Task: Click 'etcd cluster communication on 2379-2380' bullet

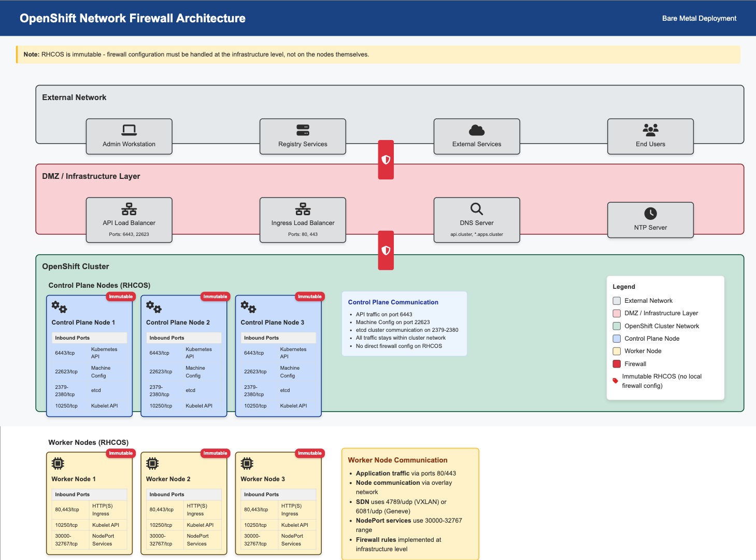Action: [407, 330]
